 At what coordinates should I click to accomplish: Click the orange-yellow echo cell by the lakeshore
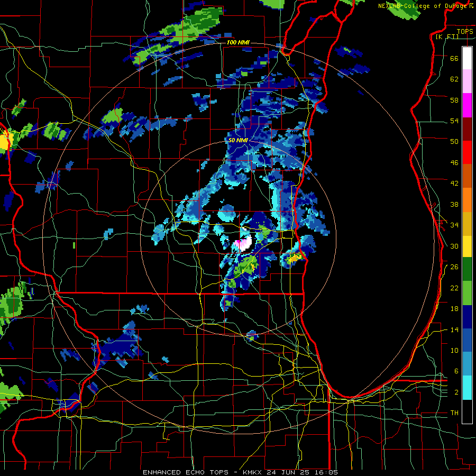[x=295, y=258]
